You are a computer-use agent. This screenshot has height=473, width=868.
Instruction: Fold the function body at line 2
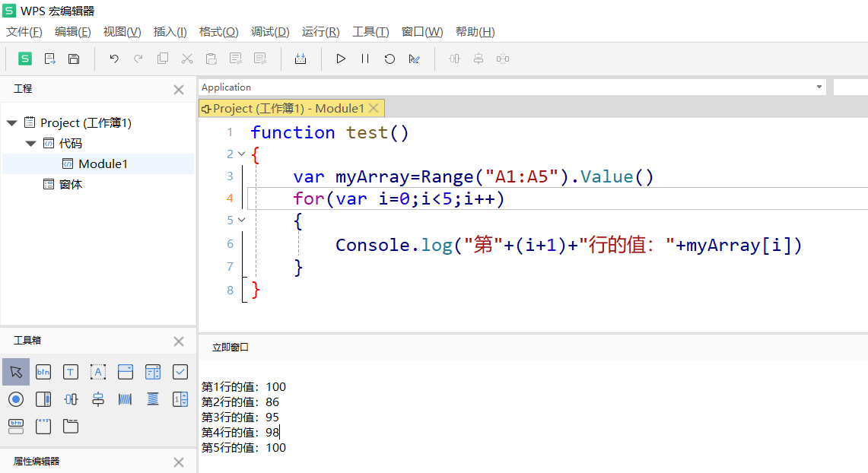(241, 154)
